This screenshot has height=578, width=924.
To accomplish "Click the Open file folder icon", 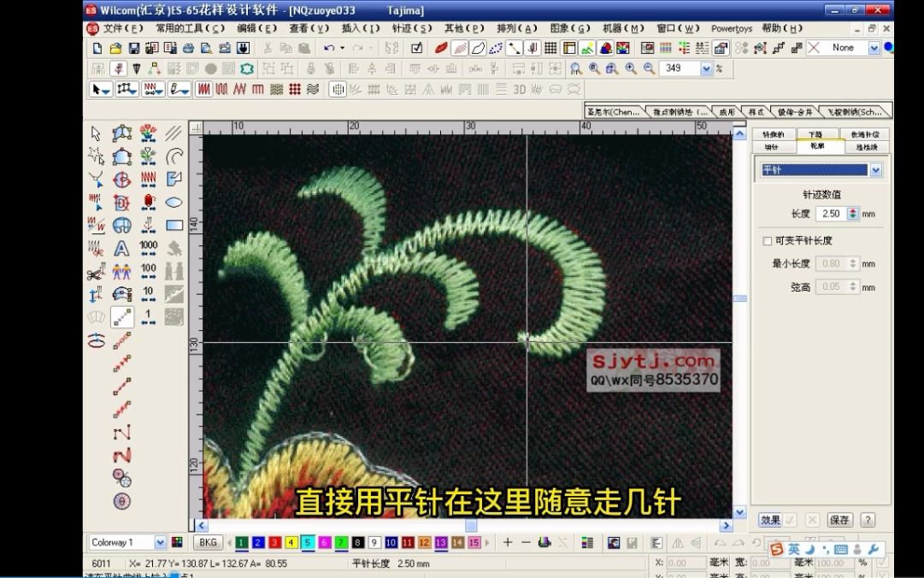I will click(114, 48).
